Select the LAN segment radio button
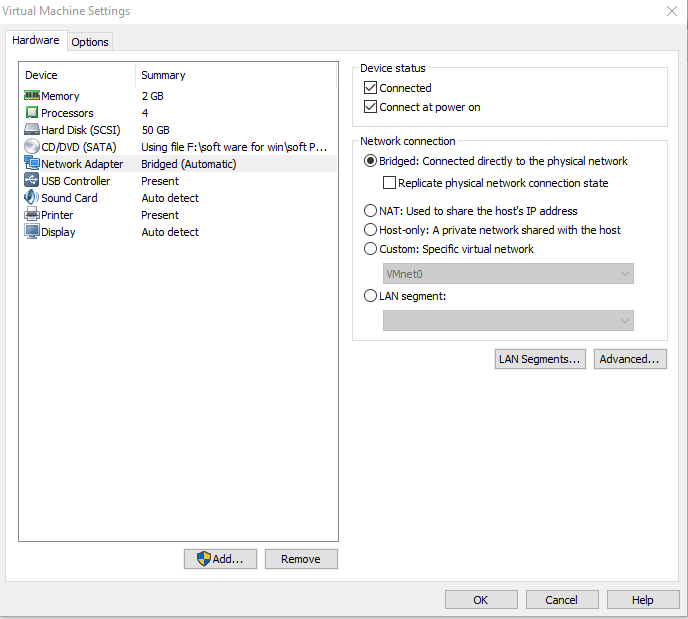 (x=370, y=296)
